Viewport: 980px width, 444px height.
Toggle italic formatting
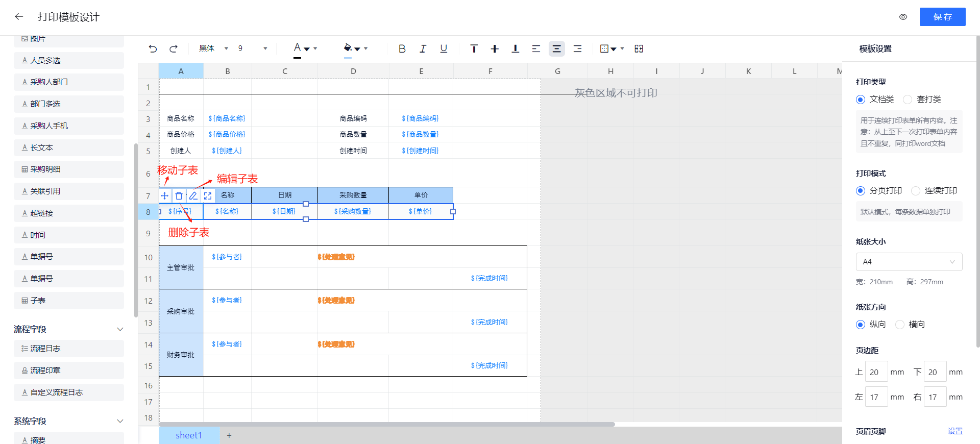pyautogui.click(x=423, y=48)
